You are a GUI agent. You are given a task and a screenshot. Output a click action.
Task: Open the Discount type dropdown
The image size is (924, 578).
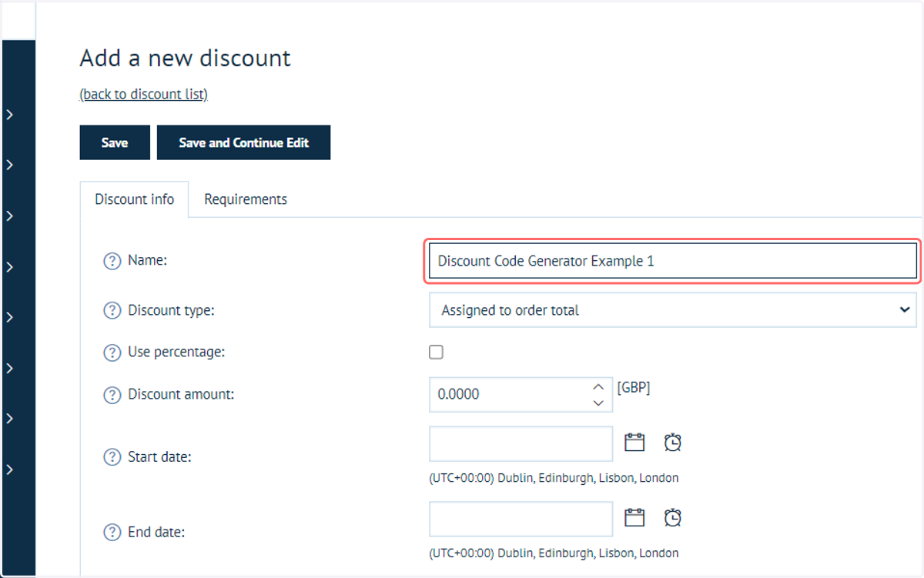click(673, 311)
